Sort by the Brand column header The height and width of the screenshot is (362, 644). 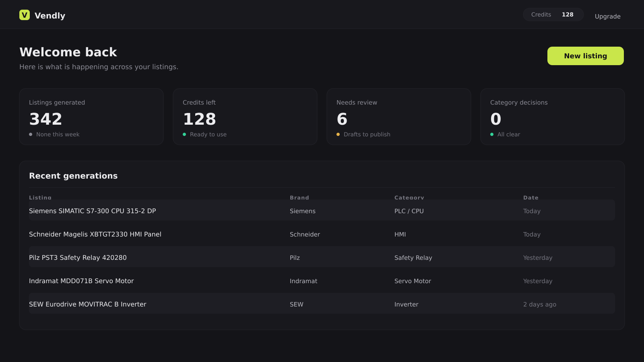[x=299, y=197]
